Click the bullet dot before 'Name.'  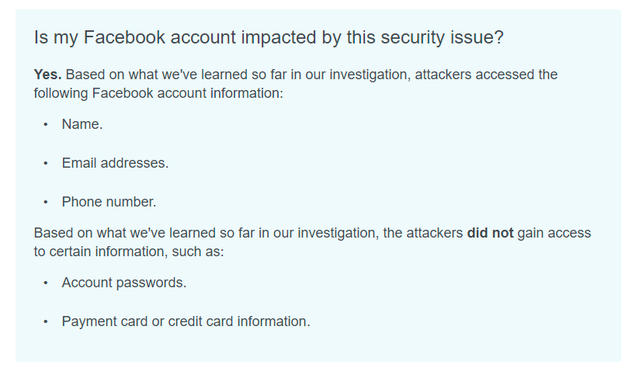tap(45, 124)
